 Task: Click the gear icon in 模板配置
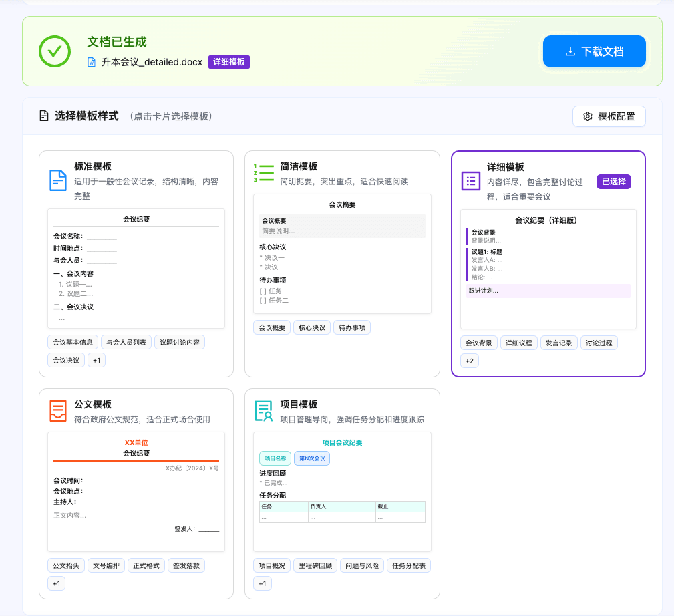588,116
